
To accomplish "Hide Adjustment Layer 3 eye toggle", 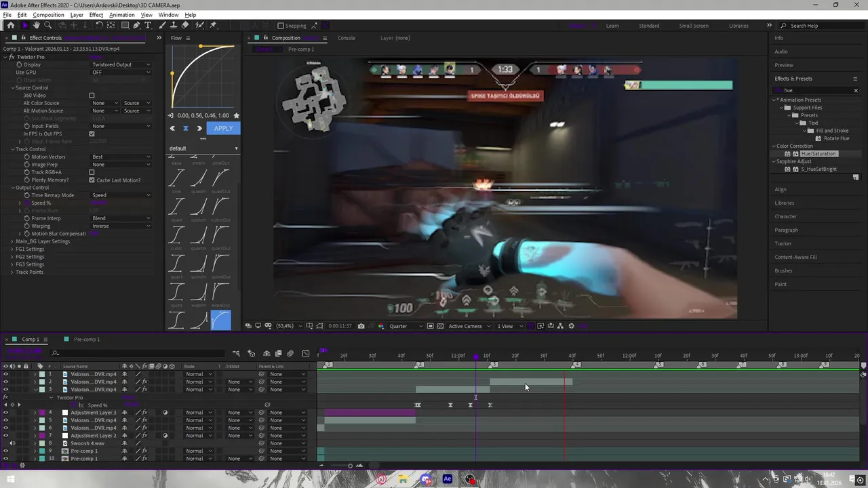I will click(5, 413).
